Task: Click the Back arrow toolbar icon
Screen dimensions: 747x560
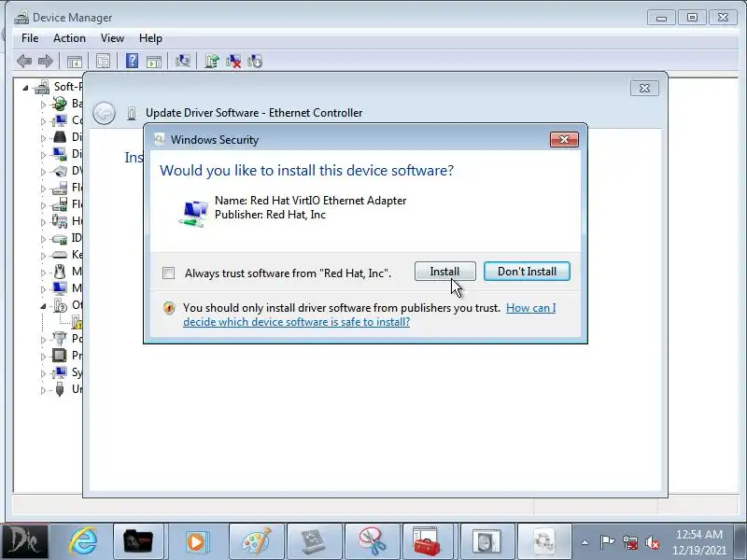Action: coord(24,61)
